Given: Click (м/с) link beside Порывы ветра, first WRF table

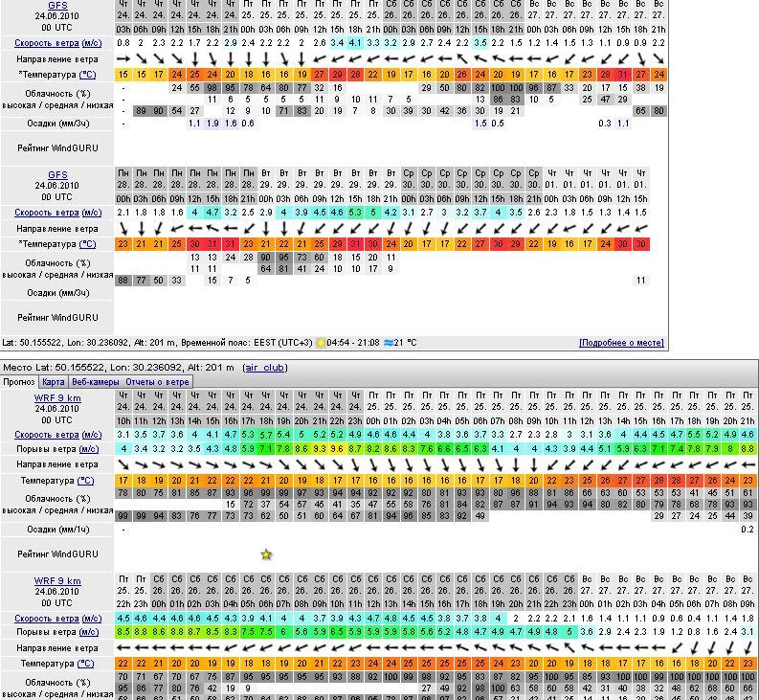Looking at the screenshot, I should pos(89,449).
